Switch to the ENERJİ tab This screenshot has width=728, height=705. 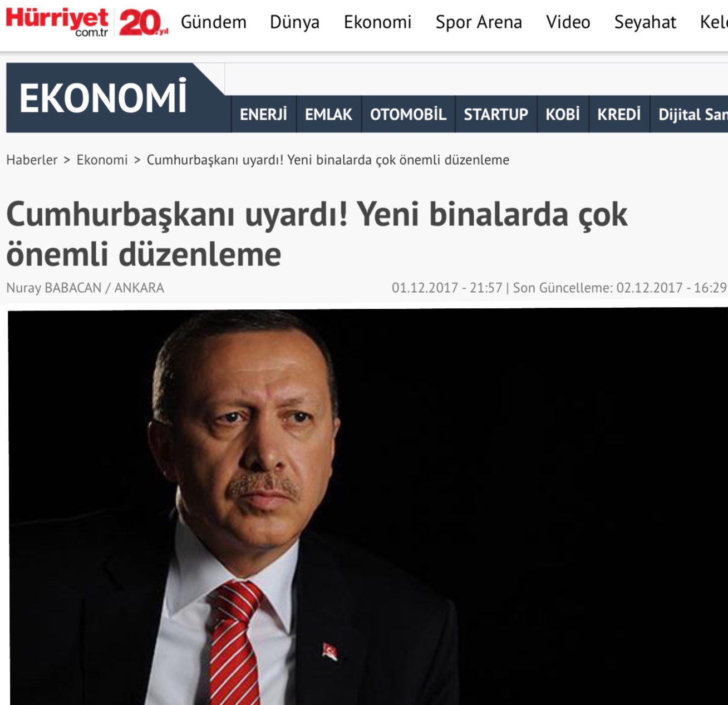(263, 114)
